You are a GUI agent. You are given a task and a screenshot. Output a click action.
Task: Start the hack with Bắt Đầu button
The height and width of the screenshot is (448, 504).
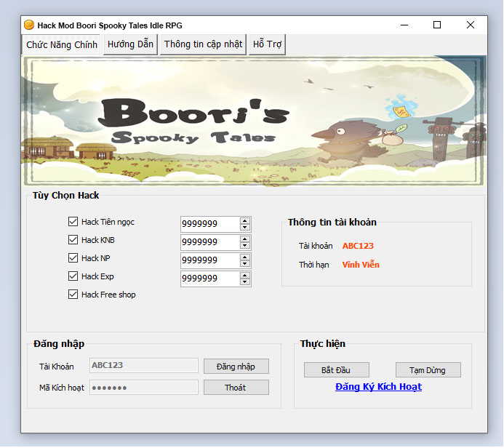pos(336,370)
